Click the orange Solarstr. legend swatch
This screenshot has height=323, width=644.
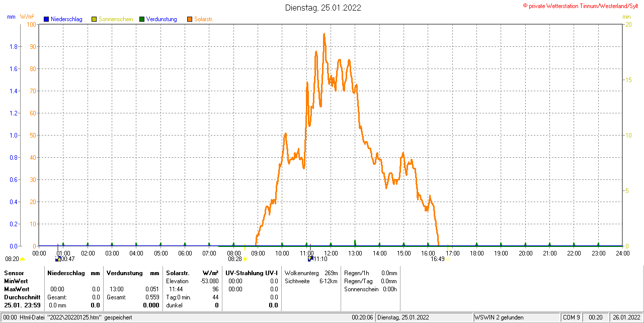190,19
